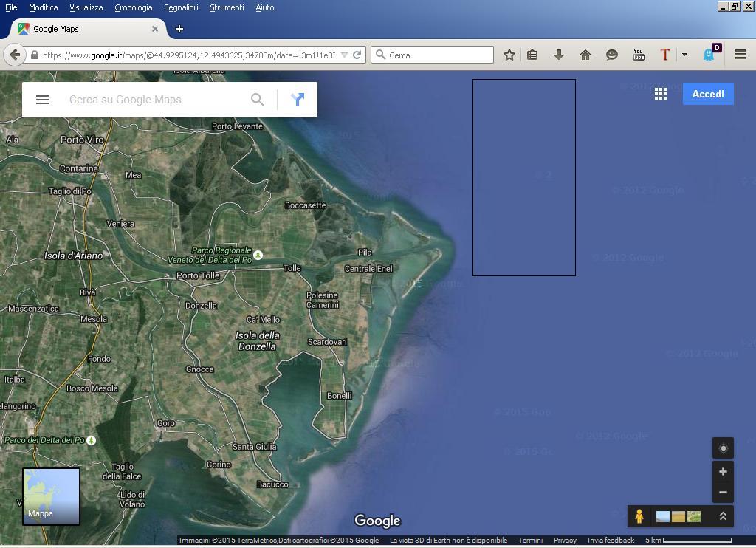Screen dimensions: 756x548
Task: Click the Lido di Volano label
Action: click(x=132, y=499)
